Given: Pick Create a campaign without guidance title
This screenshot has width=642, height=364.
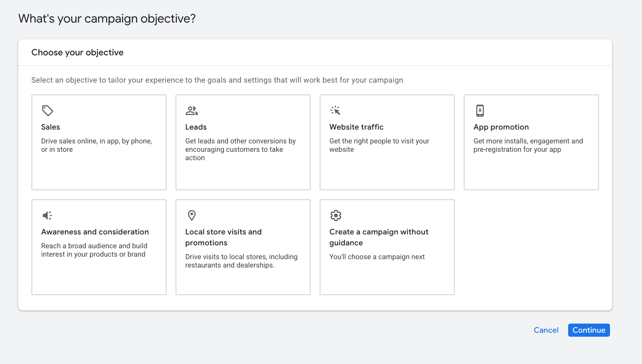Looking at the screenshot, I should 379,237.
